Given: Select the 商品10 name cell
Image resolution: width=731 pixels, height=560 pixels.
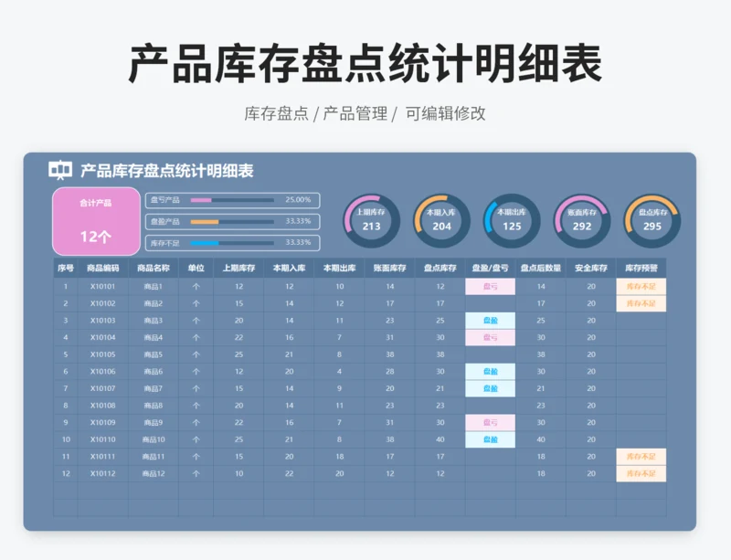Looking at the screenshot, I should pos(154,439).
